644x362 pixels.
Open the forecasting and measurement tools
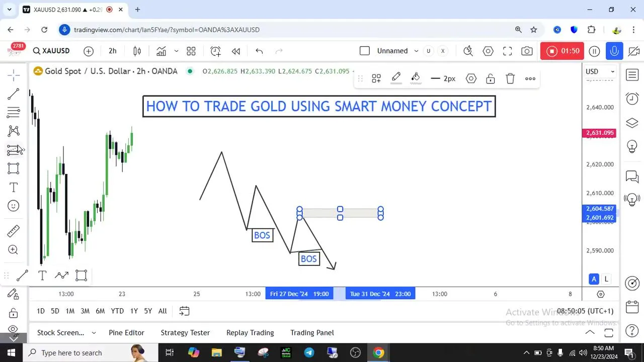(14, 150)
